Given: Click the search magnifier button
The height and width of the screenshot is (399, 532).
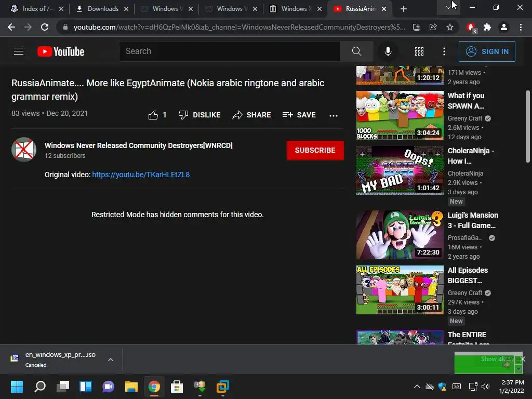Looking at the screenshot, I should click(356, 51).
